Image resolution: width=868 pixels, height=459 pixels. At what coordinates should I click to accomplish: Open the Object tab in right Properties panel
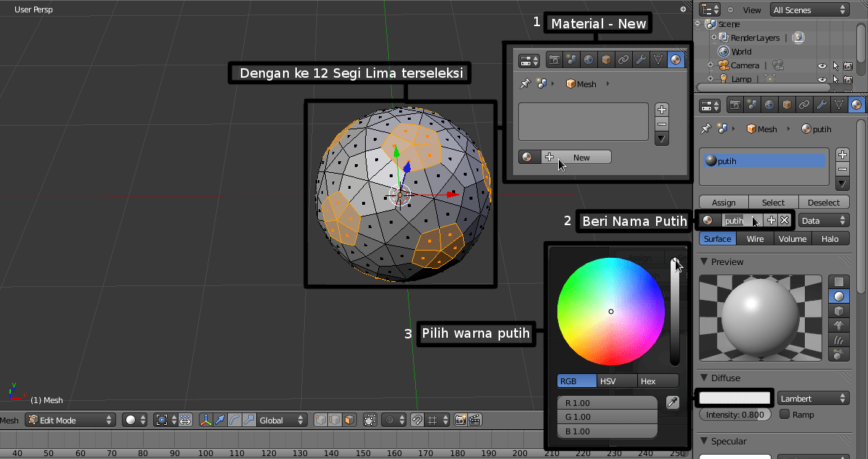pyautogui.click(x=786, y=105)
